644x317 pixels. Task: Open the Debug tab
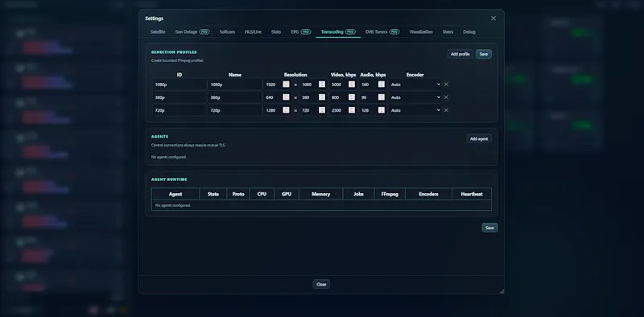[469, 31]
